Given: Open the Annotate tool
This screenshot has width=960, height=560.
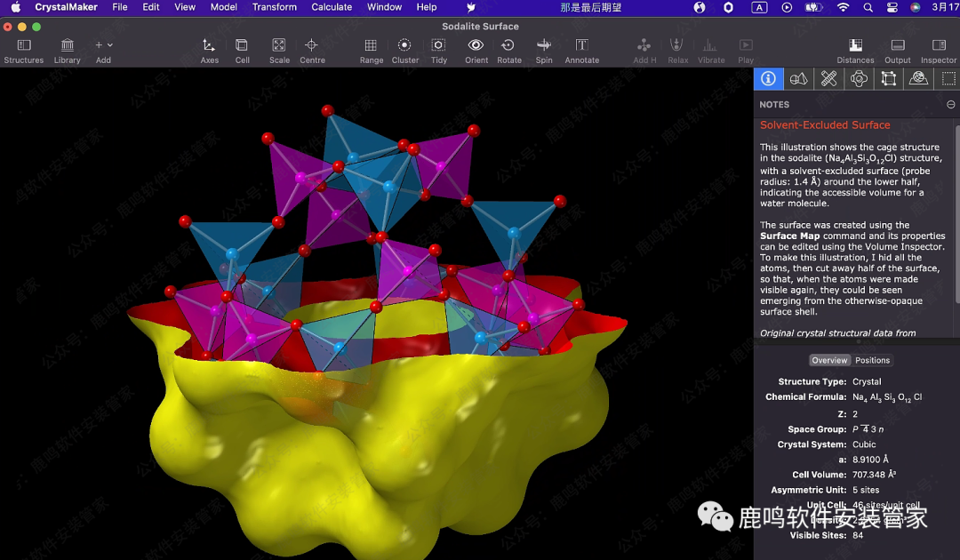Looking at the screenshot, I should pos(581,45).
